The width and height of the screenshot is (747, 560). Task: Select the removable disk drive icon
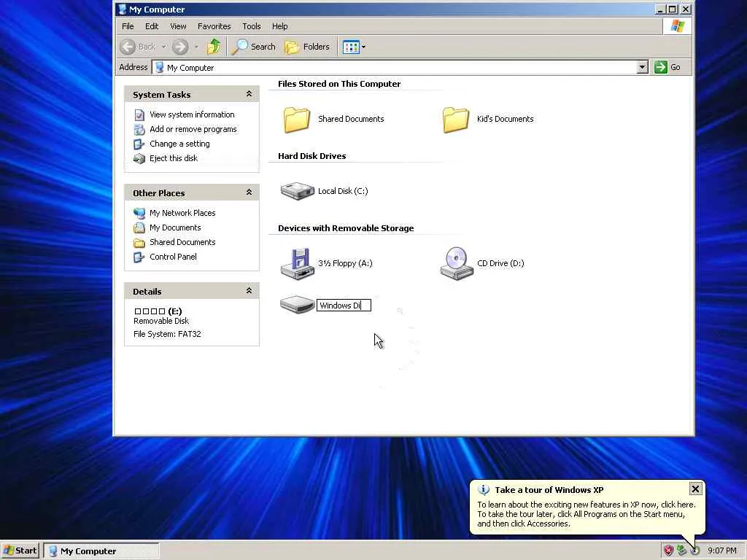298,304
